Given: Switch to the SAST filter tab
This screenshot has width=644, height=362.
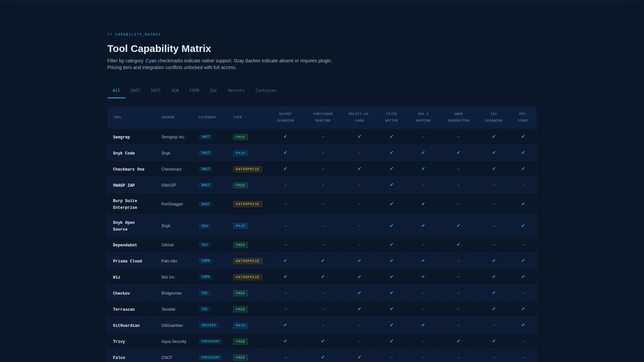Looking at the screenshot, I should tap(136, 90).
